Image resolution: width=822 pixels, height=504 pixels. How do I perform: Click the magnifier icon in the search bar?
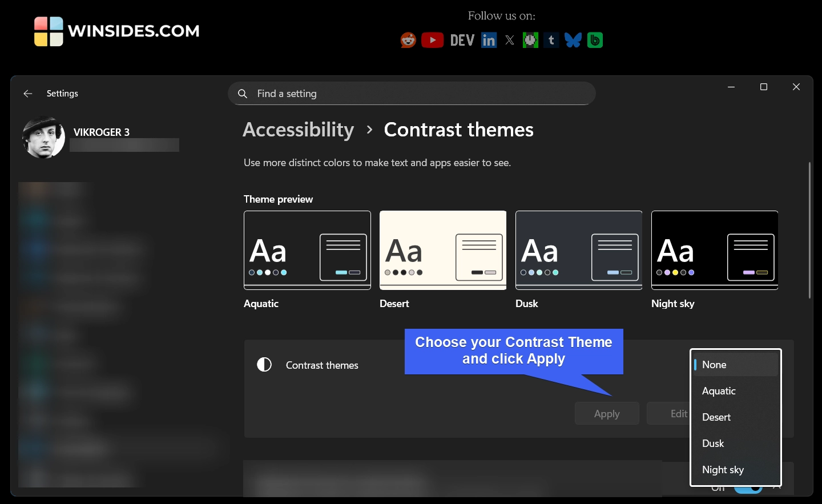(x=243, y=93)
